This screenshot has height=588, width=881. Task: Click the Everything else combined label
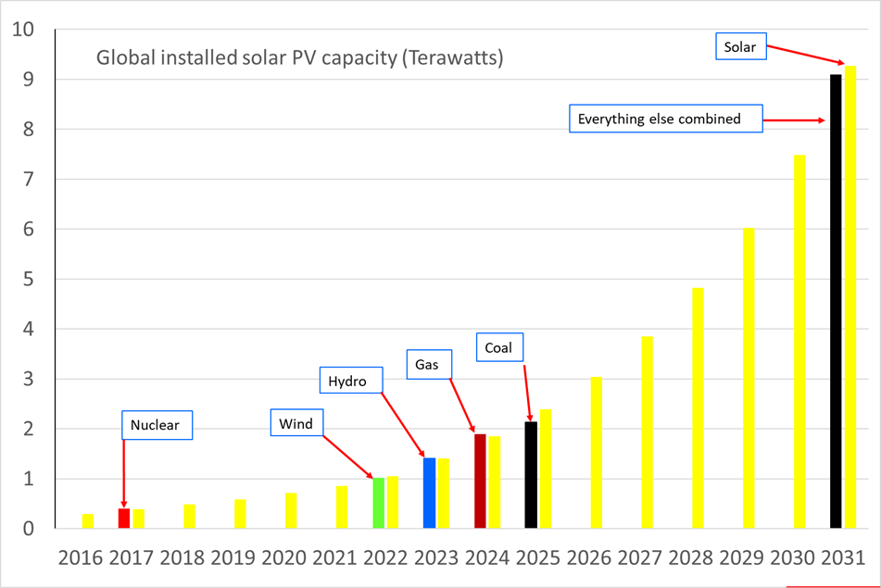(x=666, y=119)
